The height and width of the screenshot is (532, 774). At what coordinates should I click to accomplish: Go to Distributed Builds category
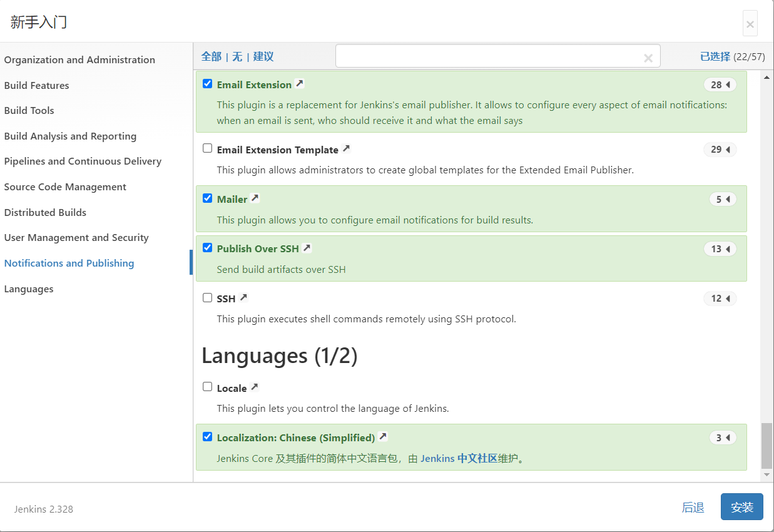coord(45,212)
